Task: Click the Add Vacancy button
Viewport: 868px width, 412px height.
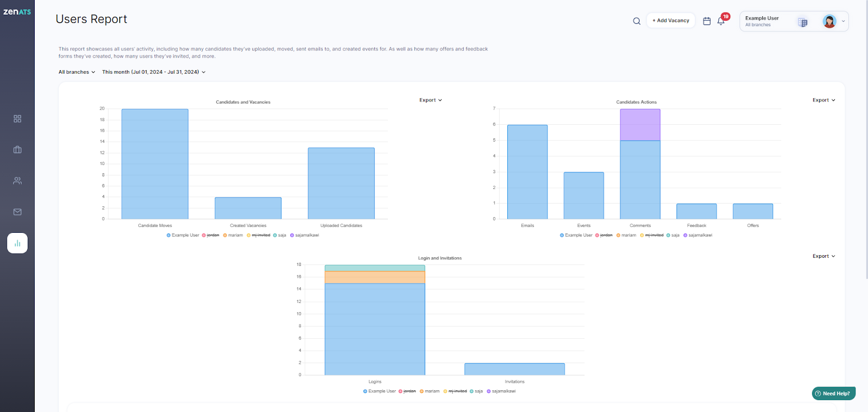Action: coord(671,21)
